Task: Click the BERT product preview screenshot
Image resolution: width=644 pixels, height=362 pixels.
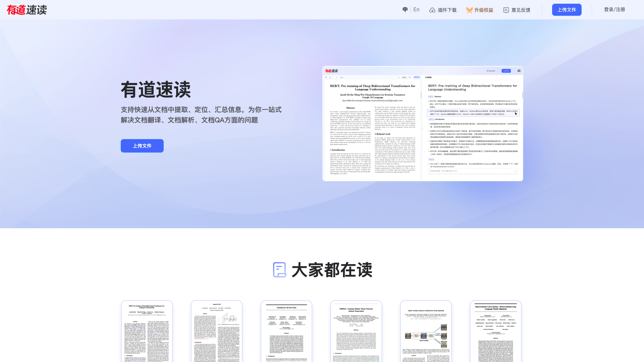Action: tap(423, 124)
